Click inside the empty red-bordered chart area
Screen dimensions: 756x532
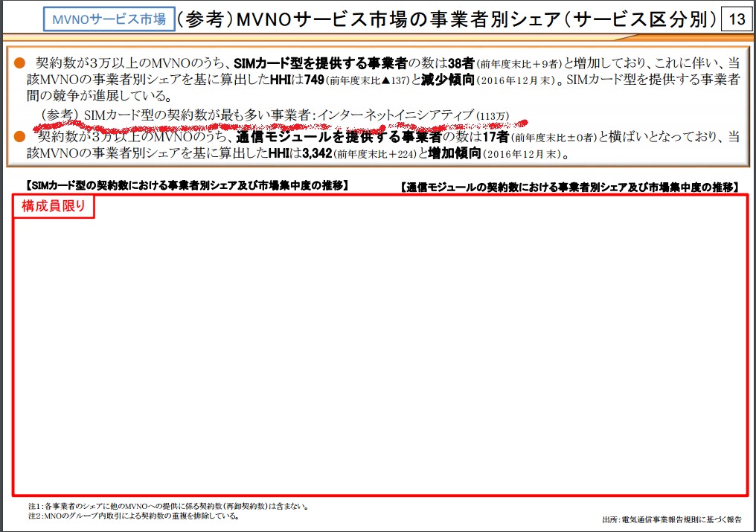[x=379, y=350]
